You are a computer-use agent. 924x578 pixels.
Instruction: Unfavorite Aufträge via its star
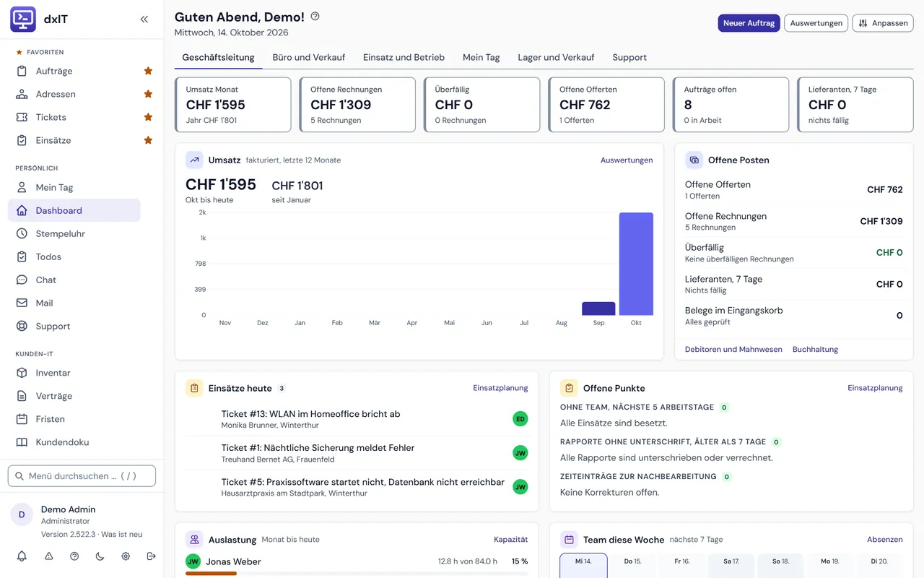pyautogui.click(x=148, y=71)
